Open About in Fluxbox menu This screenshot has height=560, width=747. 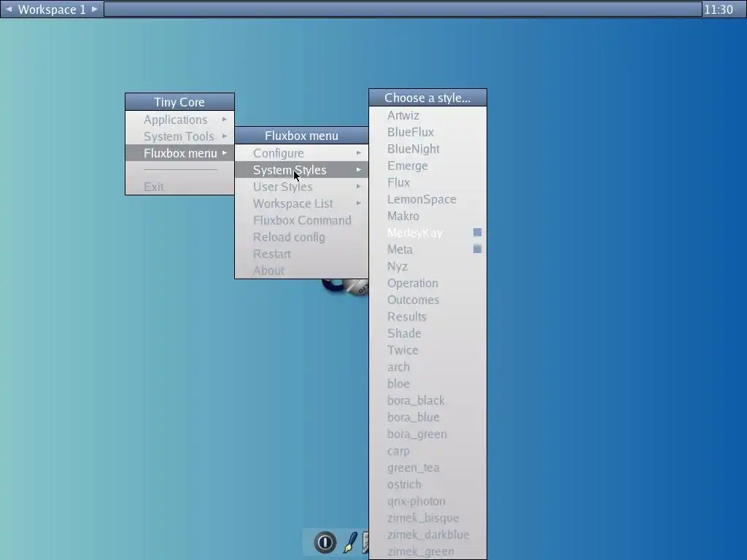coord(301,271)
